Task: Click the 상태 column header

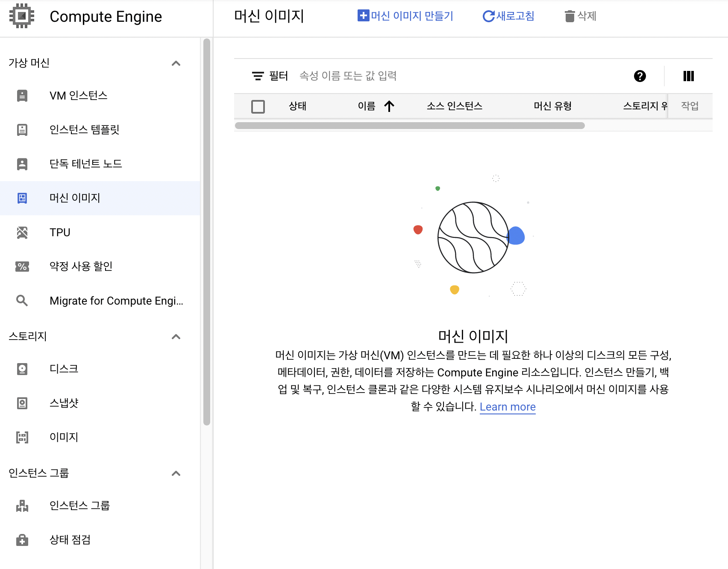Action: [298, 106]
